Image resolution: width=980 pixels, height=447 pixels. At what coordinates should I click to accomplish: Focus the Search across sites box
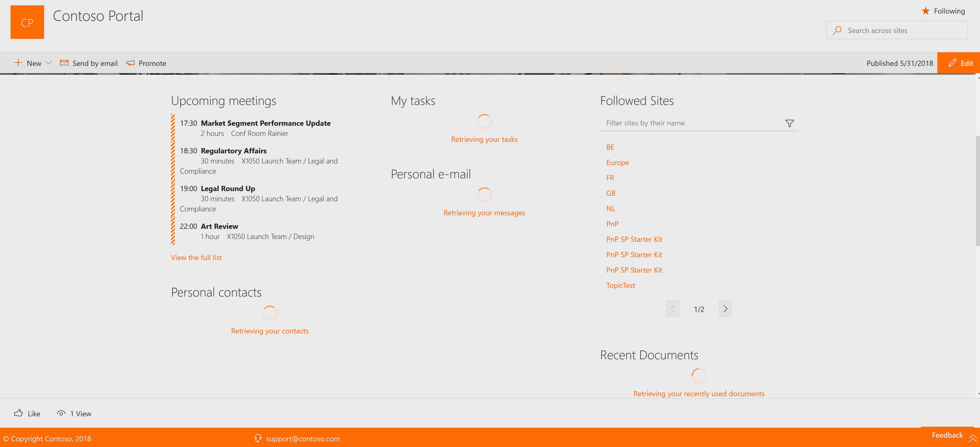point(897,30)
